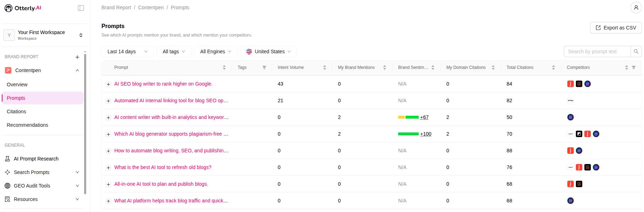Open the Competitors column filter
644x212 pixels.
click(634, 67)
